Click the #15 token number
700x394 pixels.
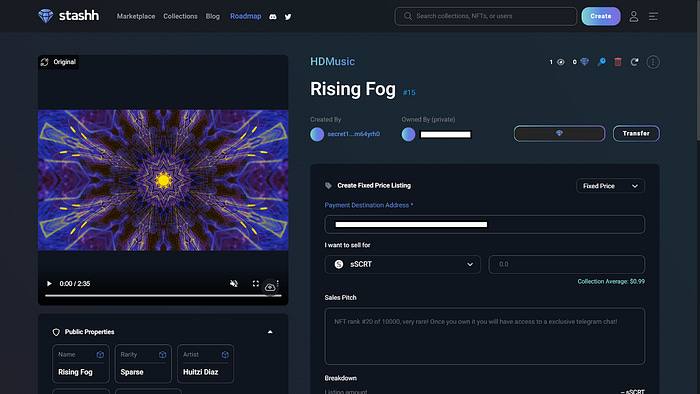click(x=409, y=93)
